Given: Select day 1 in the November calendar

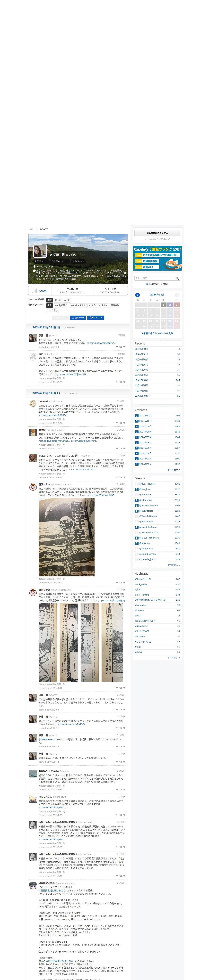Looking at the screenshot, I should (164, 305).
